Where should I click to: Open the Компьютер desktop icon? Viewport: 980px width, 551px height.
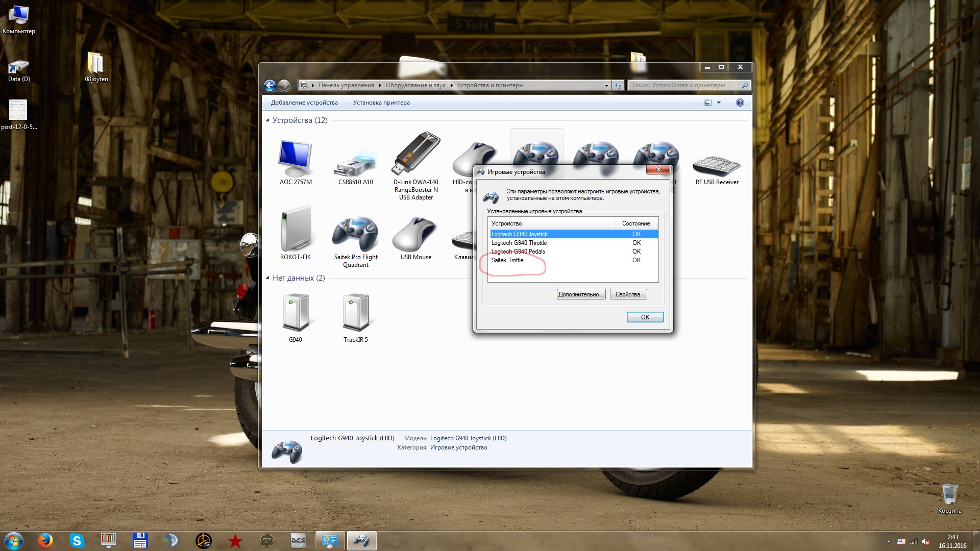19,19
